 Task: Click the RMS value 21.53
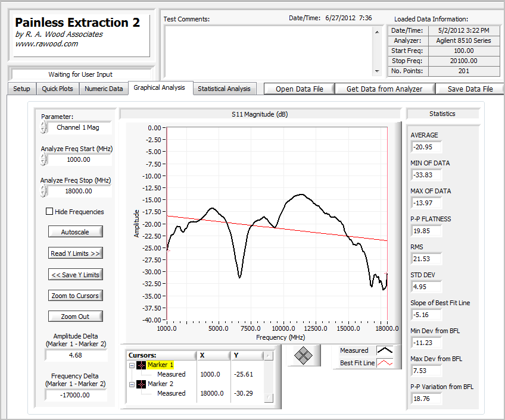click(x=426, y=259)
